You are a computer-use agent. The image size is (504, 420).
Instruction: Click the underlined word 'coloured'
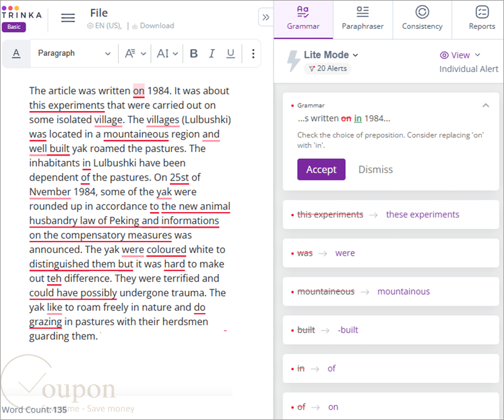166,250
